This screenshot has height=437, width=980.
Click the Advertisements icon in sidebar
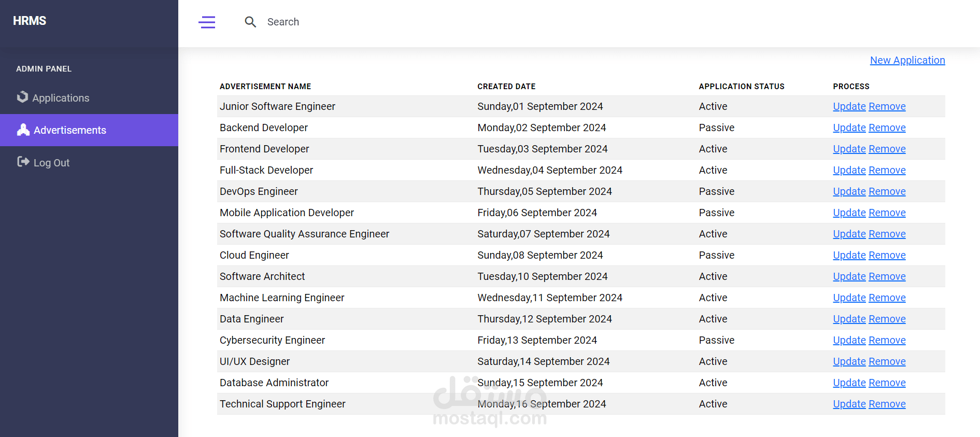23,130
